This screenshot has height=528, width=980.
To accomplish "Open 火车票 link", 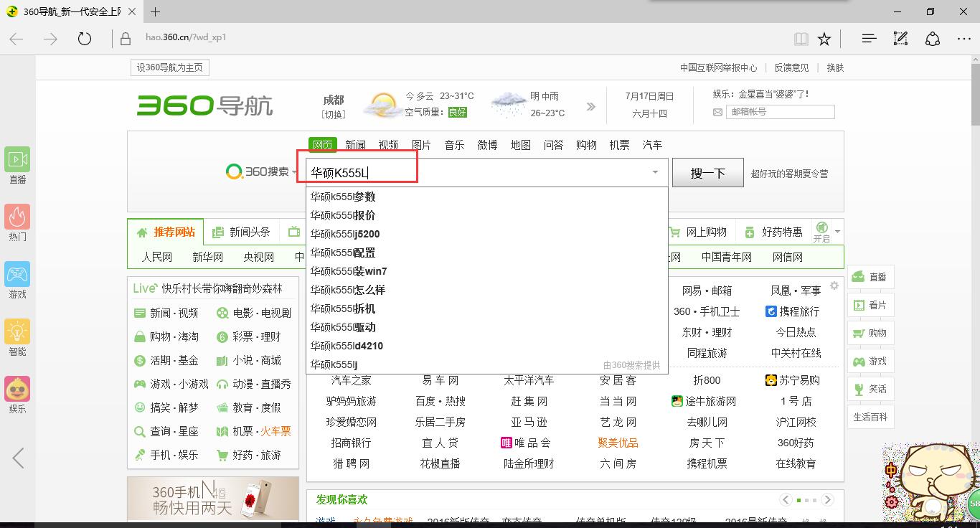I will click(275, 431).
